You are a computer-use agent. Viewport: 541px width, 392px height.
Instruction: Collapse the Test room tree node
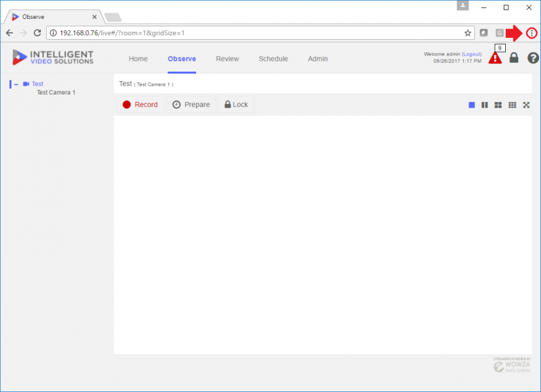point(16,84)
